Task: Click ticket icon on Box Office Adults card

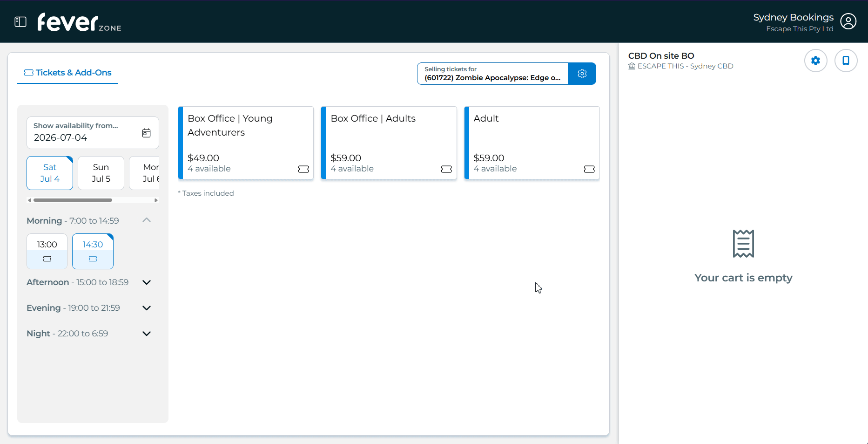Action: (446, 169)
